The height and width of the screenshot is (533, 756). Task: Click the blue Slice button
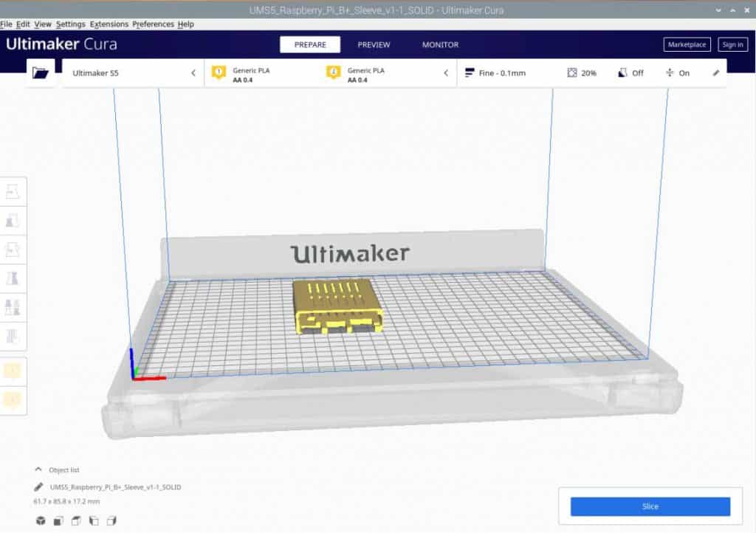pos(650,506)
